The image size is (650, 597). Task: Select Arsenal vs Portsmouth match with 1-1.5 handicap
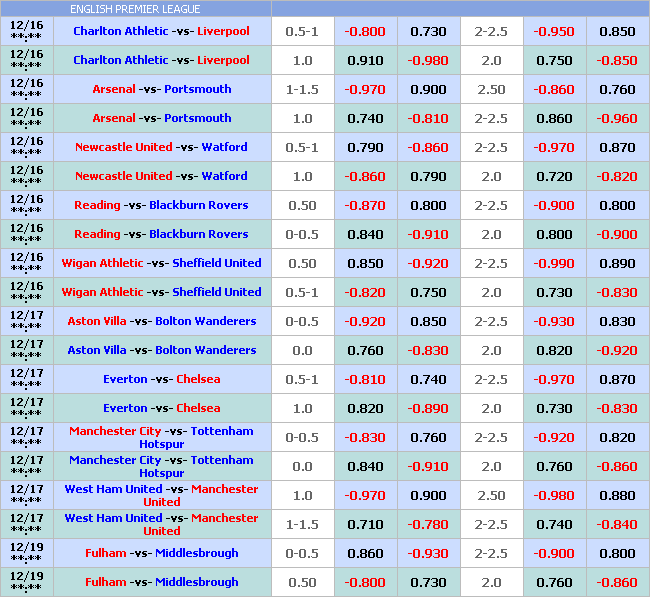[162, 89]
